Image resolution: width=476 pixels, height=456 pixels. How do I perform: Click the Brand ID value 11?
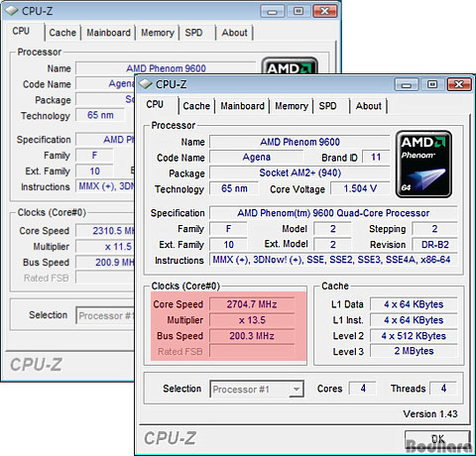376,158
